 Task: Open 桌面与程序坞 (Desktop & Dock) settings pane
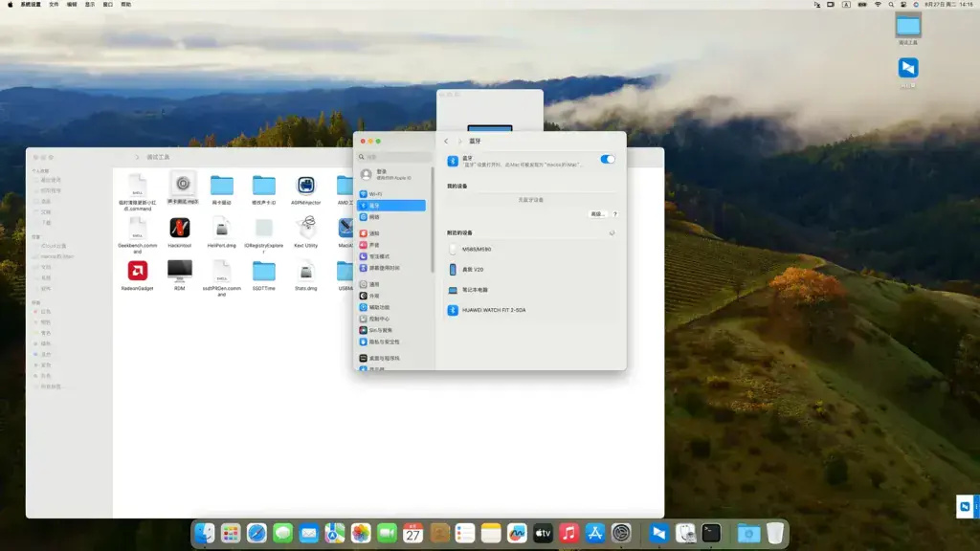pos(391,358)
